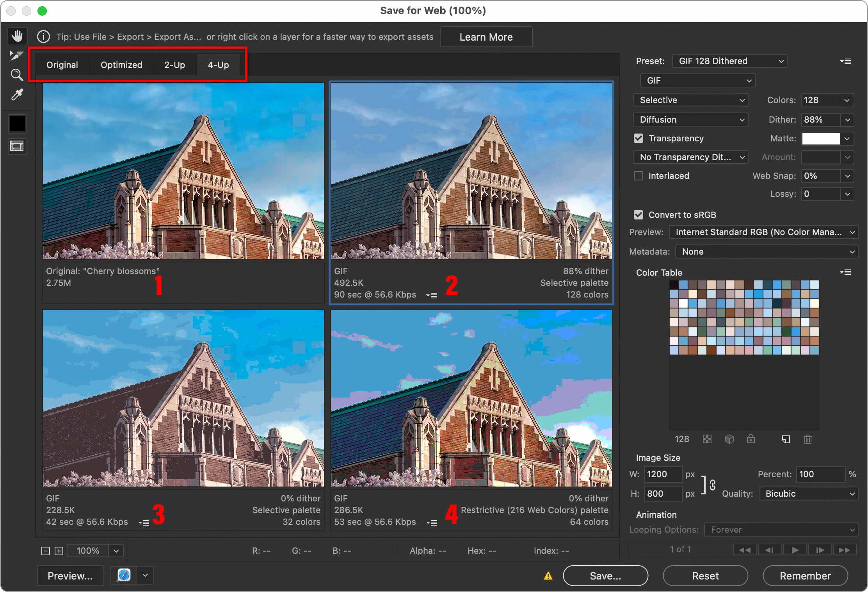Select the Slice Select tool
This screenshot has width=868, height=592.
[16, 55]
